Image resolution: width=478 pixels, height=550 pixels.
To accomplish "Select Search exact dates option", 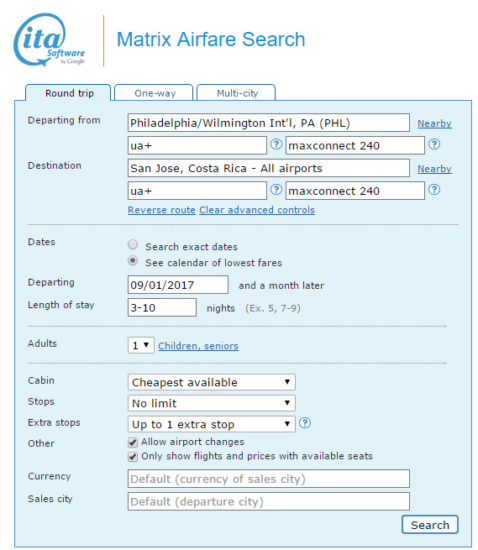I will coord(133,244).
